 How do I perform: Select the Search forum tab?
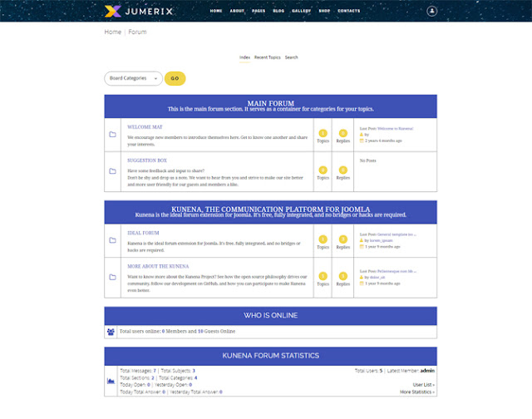[292, 57]
